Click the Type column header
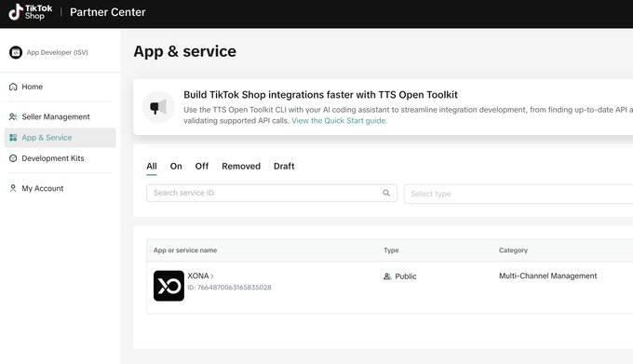The height and width of the screenshot is (364, 633). point(391,250)
